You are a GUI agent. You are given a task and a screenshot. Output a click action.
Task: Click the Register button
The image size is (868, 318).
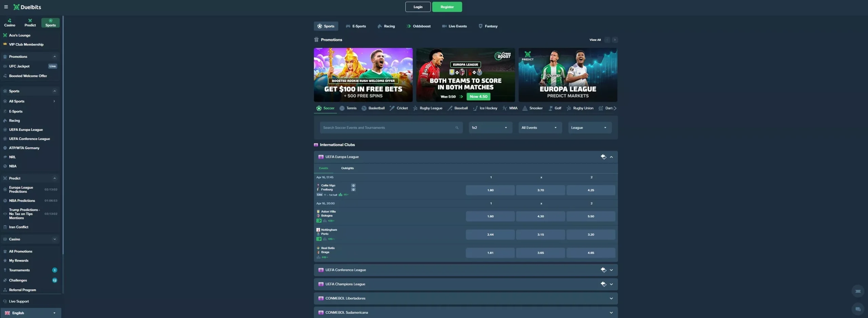(447, 7)
